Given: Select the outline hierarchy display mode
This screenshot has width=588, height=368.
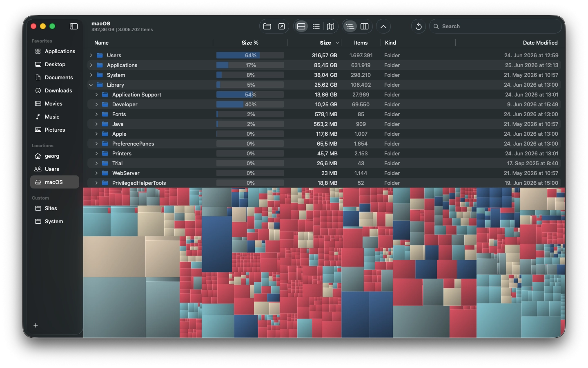Looking at the screenshot, I should tap(350, 26).
